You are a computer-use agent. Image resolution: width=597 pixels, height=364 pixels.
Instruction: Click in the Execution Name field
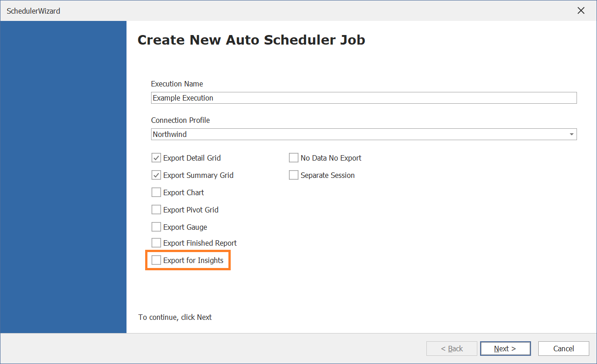364,98
